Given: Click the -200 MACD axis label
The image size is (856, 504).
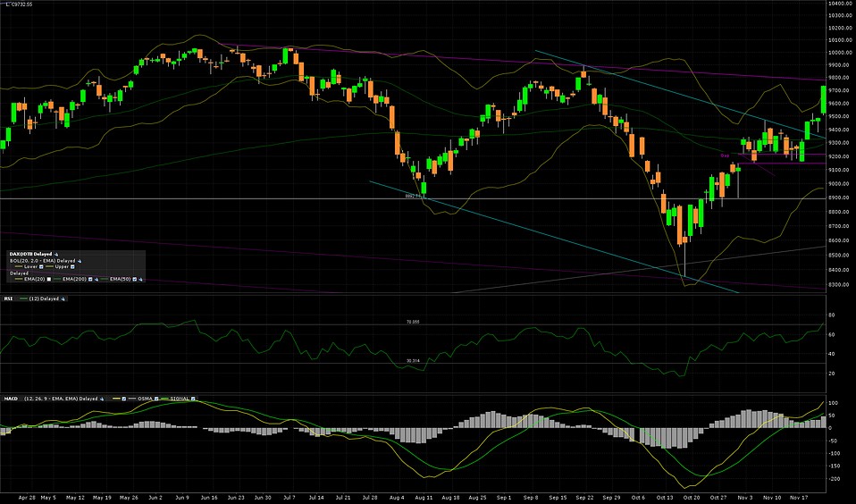Looking at the screenshot, I should click(833, 479).
